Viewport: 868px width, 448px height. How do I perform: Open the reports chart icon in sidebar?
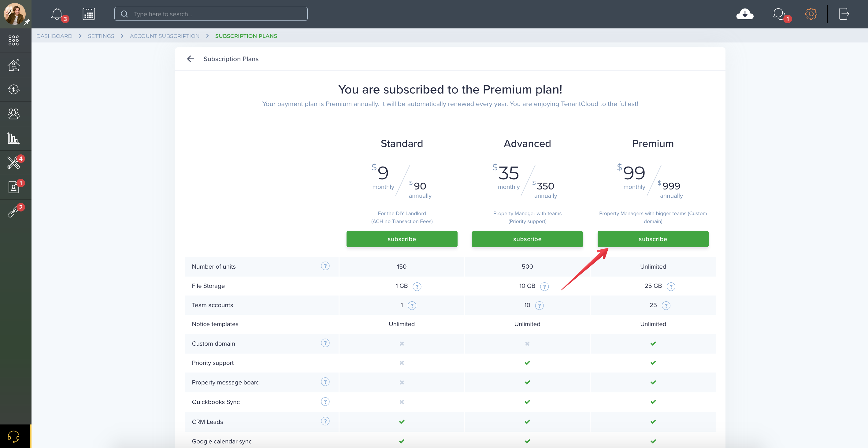click(x=13, y=138)
